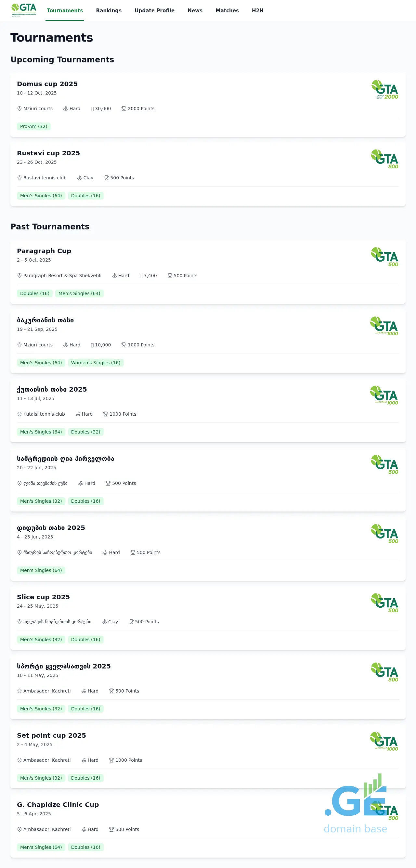Switch to the Matches tab
Viewport: 416px width, 868px height.
227,10
